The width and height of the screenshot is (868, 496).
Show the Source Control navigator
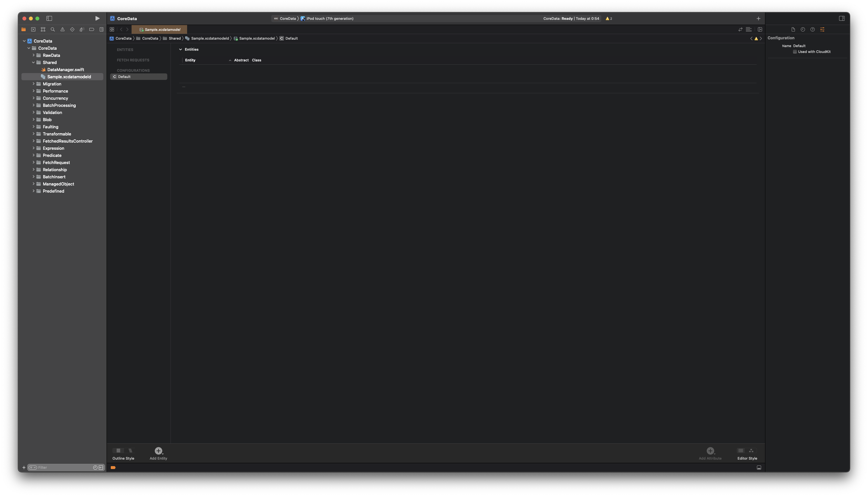33,30
